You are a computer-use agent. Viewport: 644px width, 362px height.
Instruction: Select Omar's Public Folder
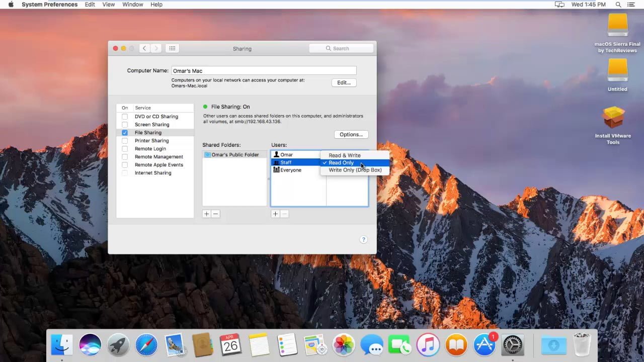(234, 155)
